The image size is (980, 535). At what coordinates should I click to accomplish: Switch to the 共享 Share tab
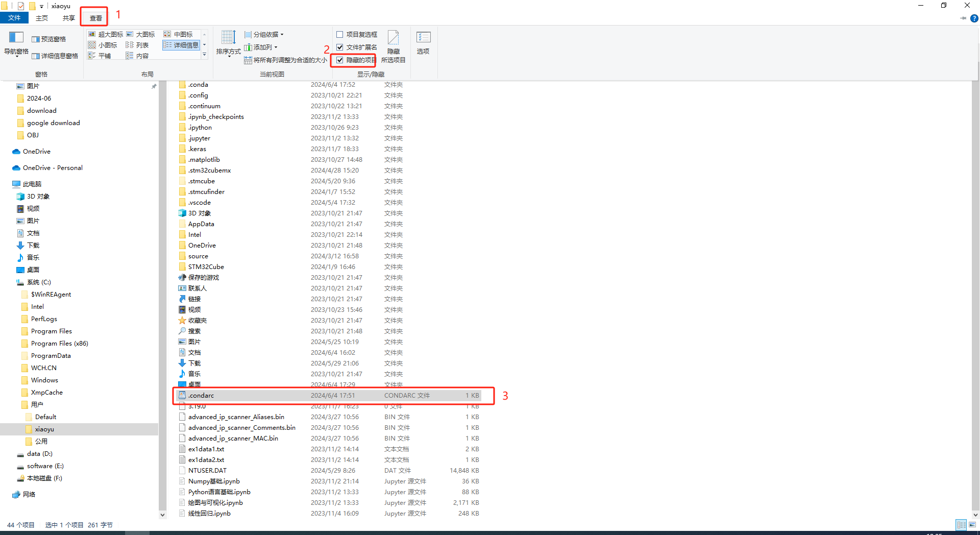[x=69, y=18]
